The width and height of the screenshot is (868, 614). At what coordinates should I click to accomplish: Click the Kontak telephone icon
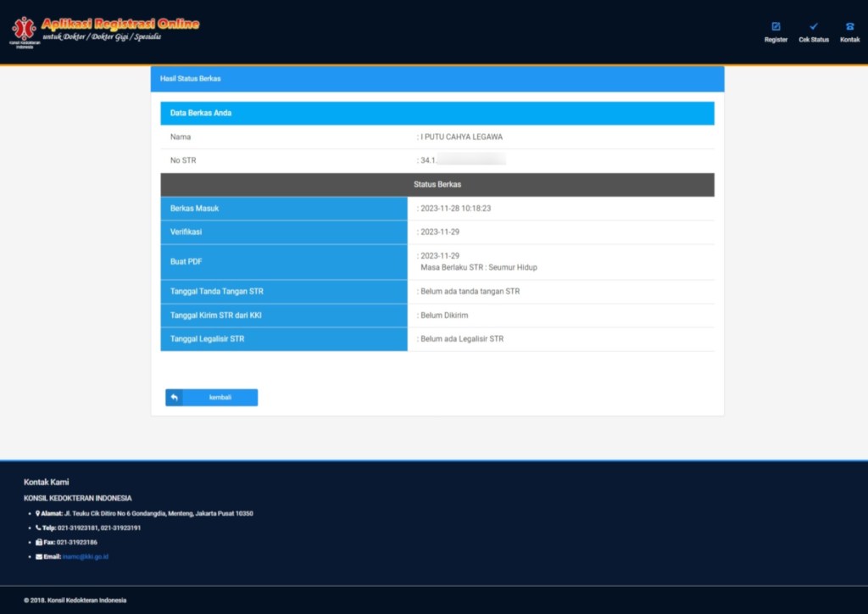click(x=849, y=26)
